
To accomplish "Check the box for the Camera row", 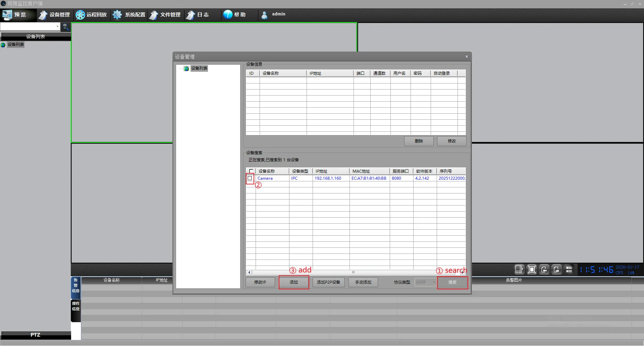I will 250,178.
